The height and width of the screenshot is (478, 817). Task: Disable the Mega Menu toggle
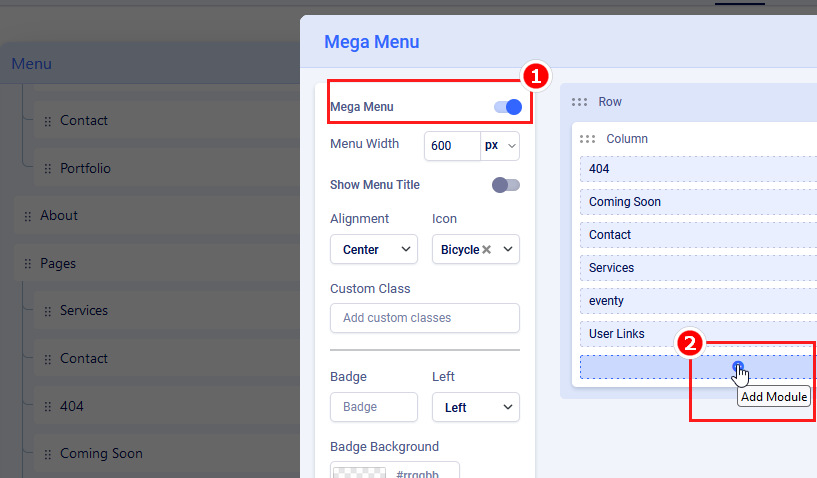coord(508,107)
